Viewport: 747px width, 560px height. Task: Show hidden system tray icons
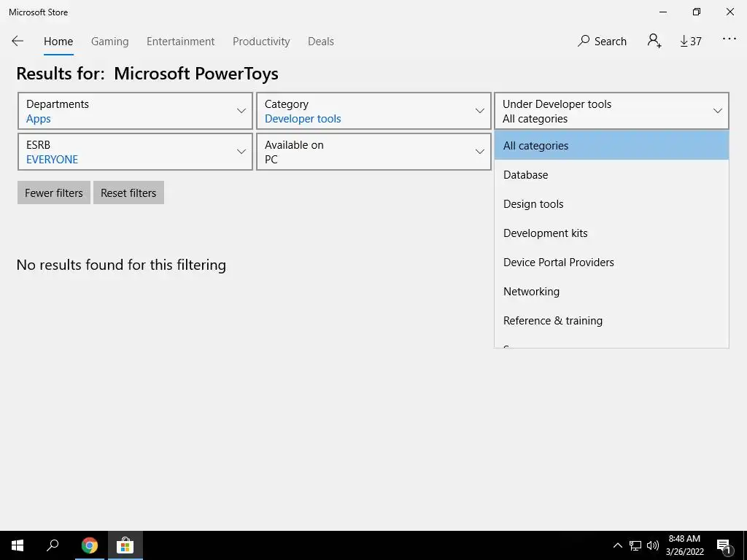point(617,545)
